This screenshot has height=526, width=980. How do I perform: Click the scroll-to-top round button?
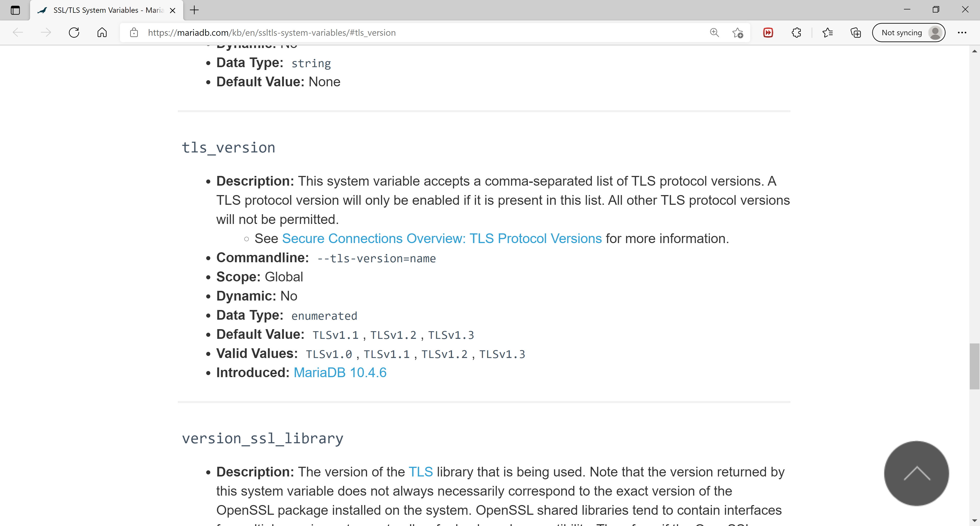916,473
